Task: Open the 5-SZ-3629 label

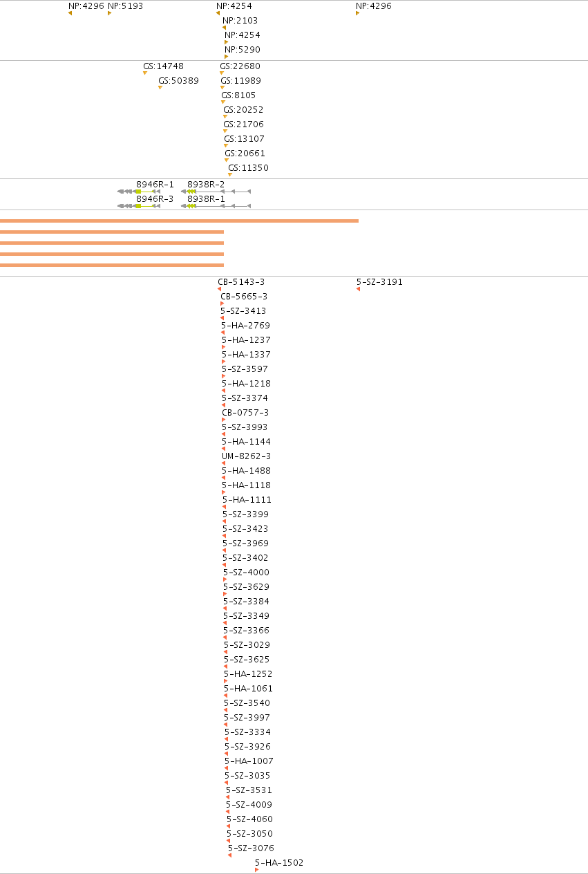Action: coord(247,586)
